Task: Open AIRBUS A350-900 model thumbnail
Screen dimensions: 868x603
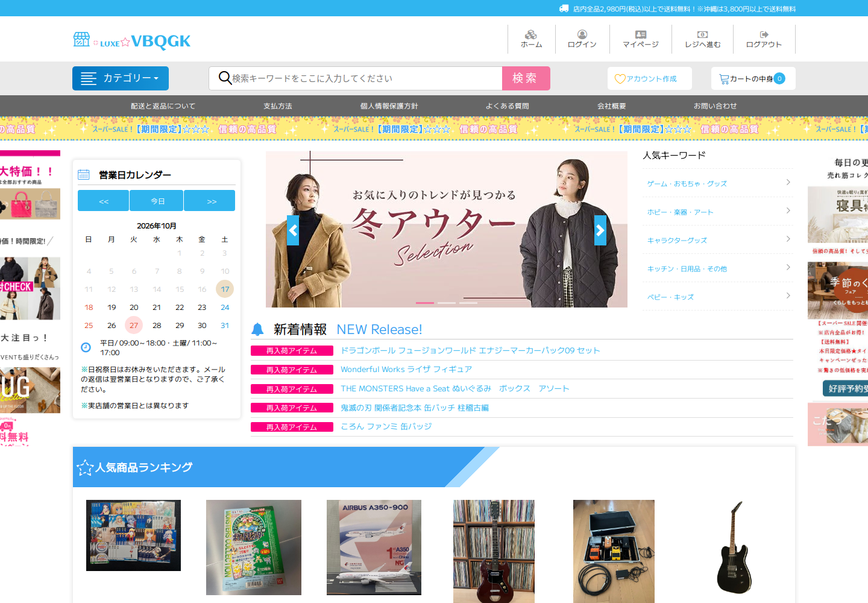Action: click(x=374, y=548)
